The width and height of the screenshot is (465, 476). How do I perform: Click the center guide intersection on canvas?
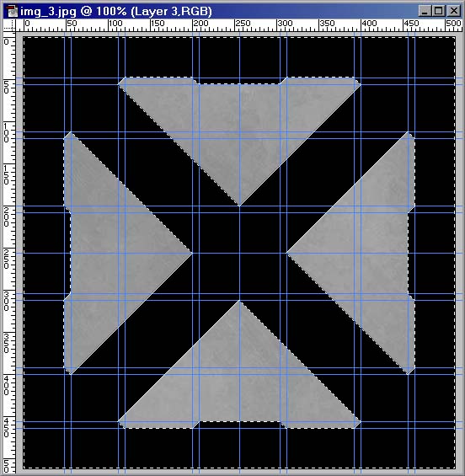point(239,253)
